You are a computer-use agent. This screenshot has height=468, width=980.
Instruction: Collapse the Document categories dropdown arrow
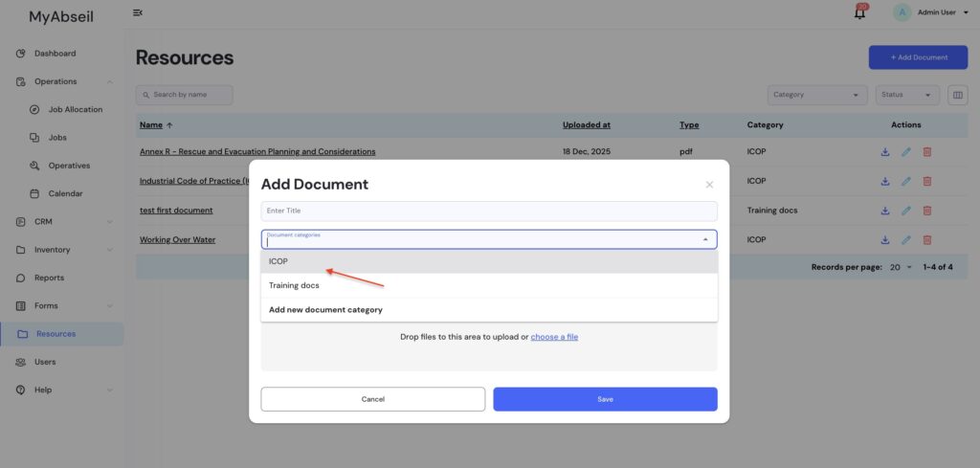coord(705,239)
